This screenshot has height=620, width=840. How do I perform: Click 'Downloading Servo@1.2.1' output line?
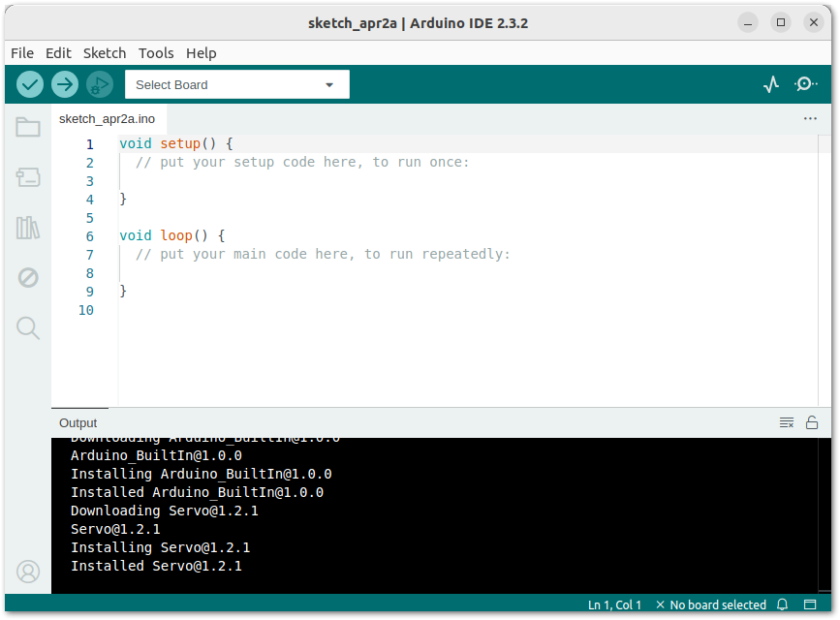tap(165, 511)
